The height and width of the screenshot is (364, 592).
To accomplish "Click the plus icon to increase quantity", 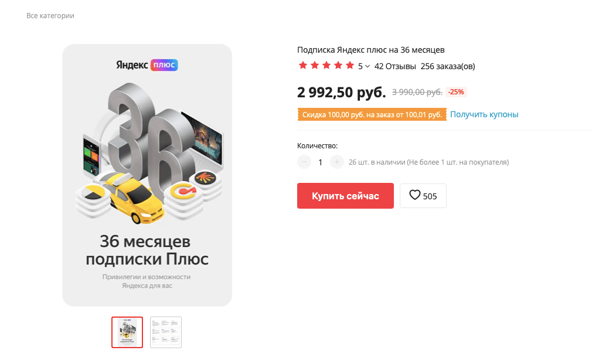I will (336, 162).
